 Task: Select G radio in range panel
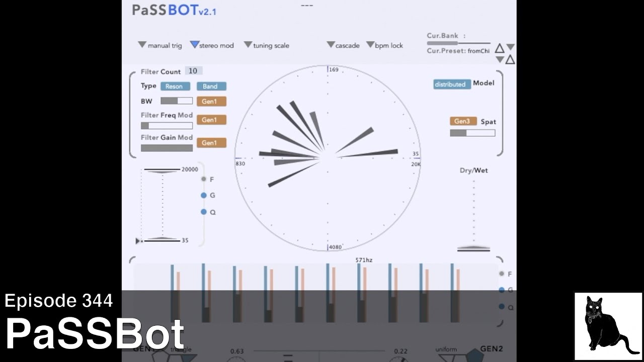coord(204,195)
